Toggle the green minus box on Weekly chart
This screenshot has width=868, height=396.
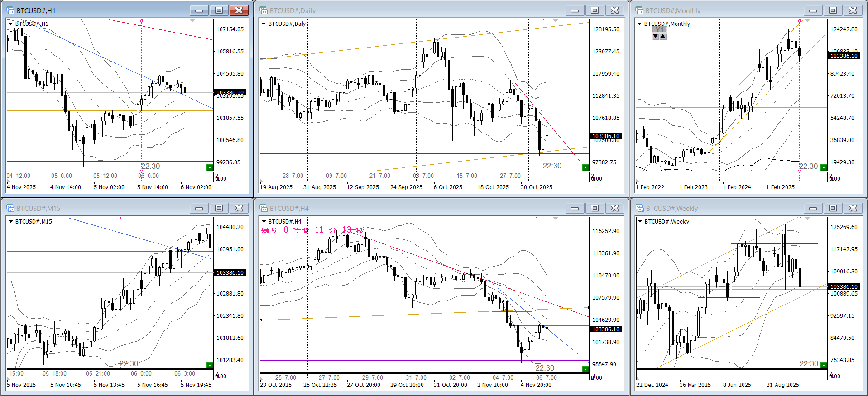point(824,365)
